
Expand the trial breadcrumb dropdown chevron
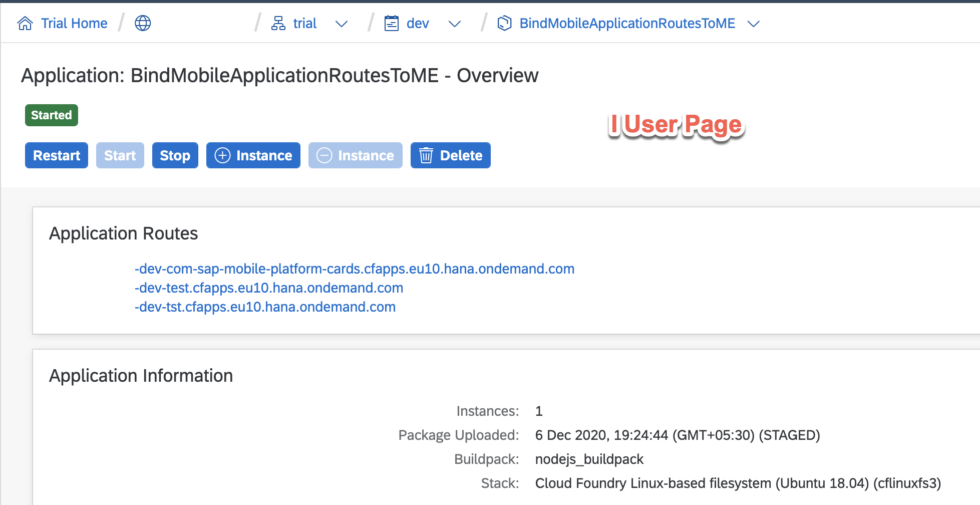(x=342, y=24)
